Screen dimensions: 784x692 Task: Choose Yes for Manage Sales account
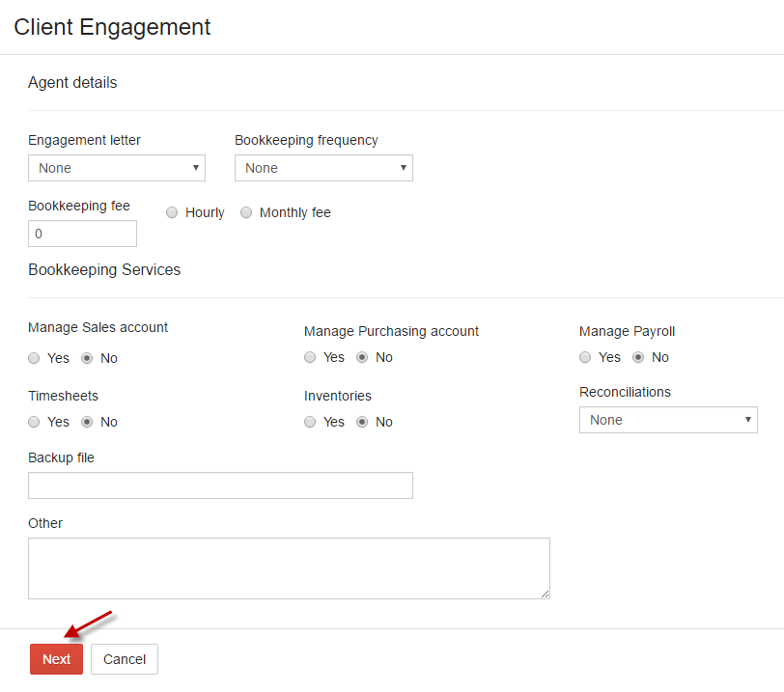pyautogui.click(x=34, y=358)
